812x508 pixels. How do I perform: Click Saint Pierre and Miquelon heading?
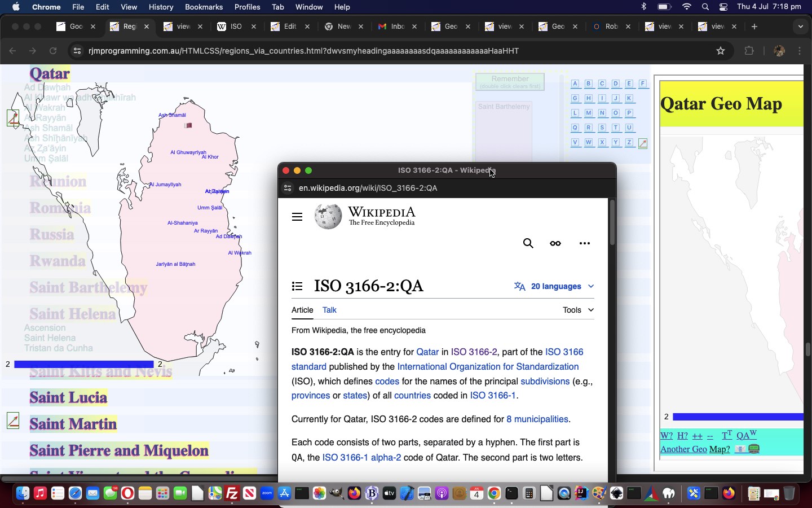[119, 450]
